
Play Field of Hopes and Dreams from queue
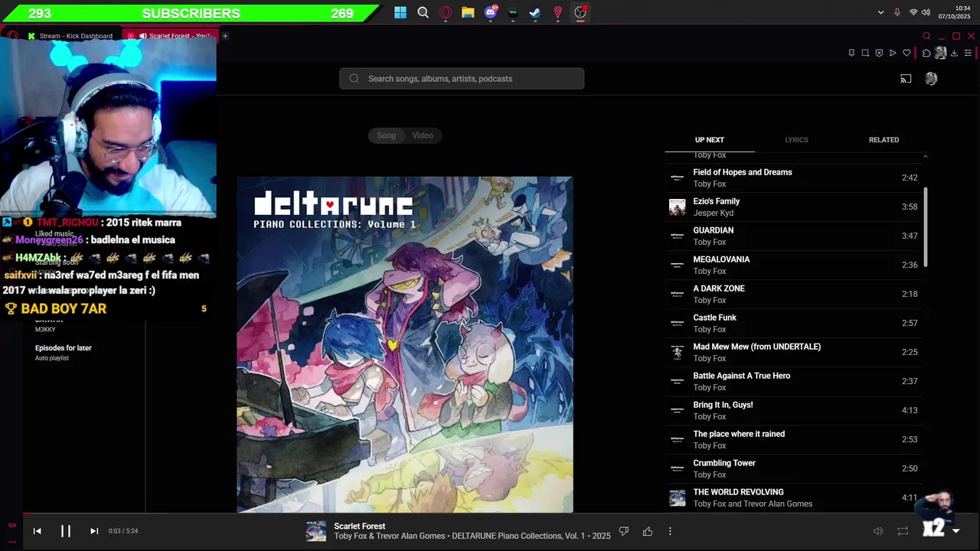(793, 178)
